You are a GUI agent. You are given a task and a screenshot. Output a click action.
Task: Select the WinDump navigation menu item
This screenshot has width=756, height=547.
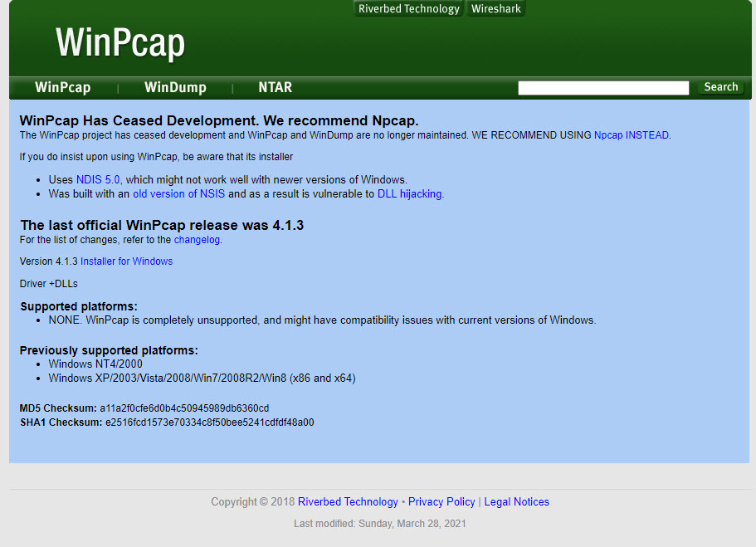point(175,87)
